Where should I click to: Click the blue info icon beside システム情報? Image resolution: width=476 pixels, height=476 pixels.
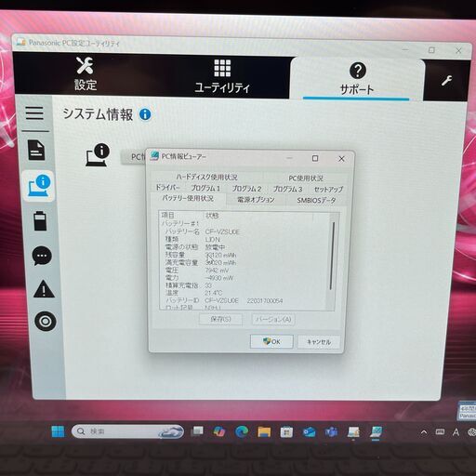145,114
